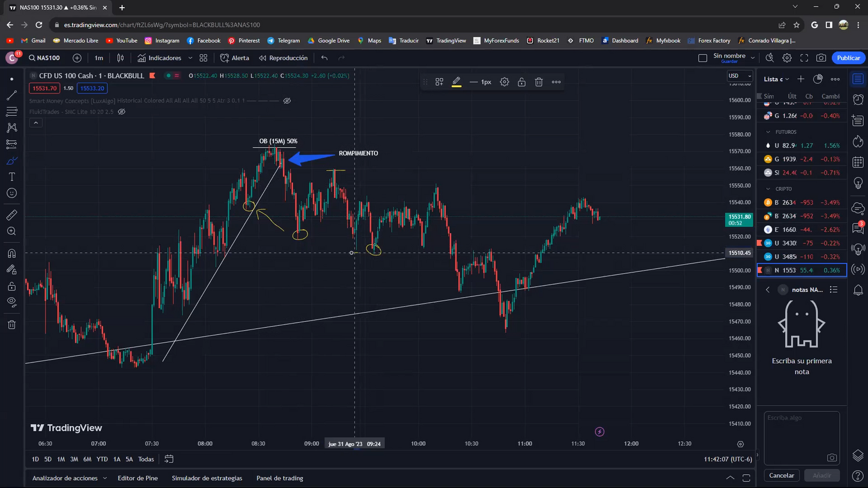This screenshot has height=488, width=868.
Task: Open the Alerta creation button
Action: point(234,58)
